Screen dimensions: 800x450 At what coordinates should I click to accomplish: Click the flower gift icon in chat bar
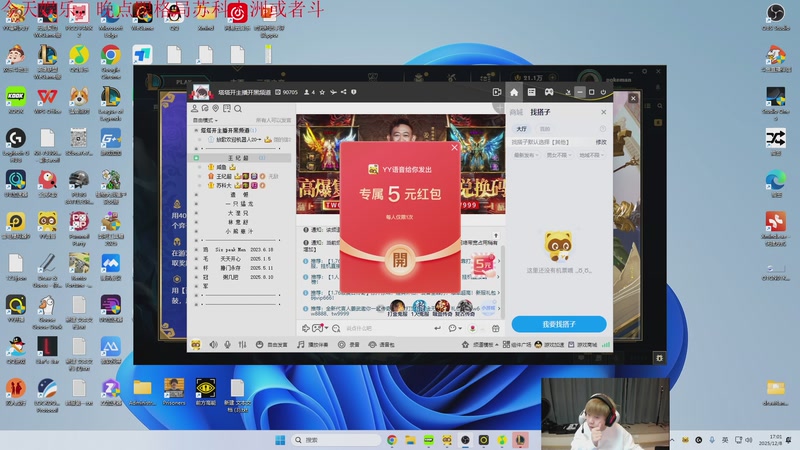point(473,329)
